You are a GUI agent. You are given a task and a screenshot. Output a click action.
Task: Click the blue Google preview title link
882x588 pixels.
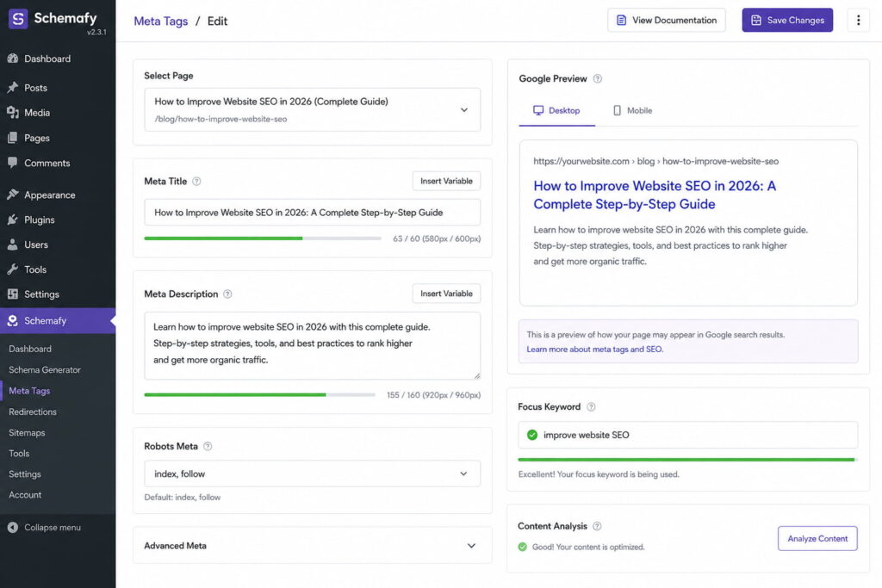click(x=655, y=195)
